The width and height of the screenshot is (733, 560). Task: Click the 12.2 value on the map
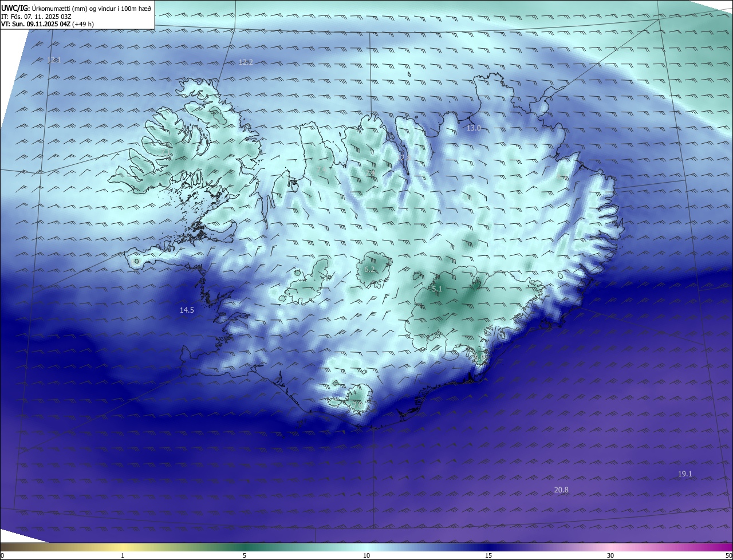(246, 62)
